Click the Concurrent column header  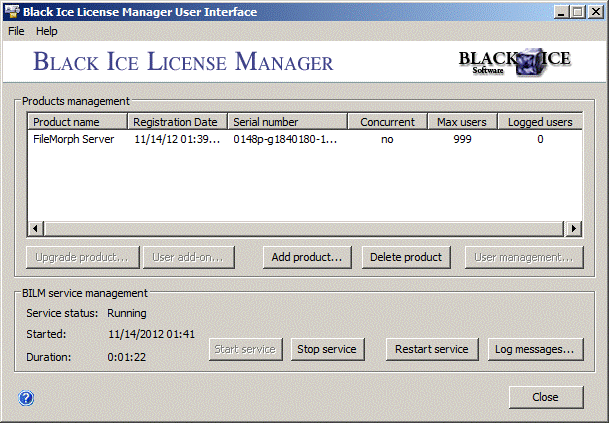pyautogui.click(x=388, y=122)
